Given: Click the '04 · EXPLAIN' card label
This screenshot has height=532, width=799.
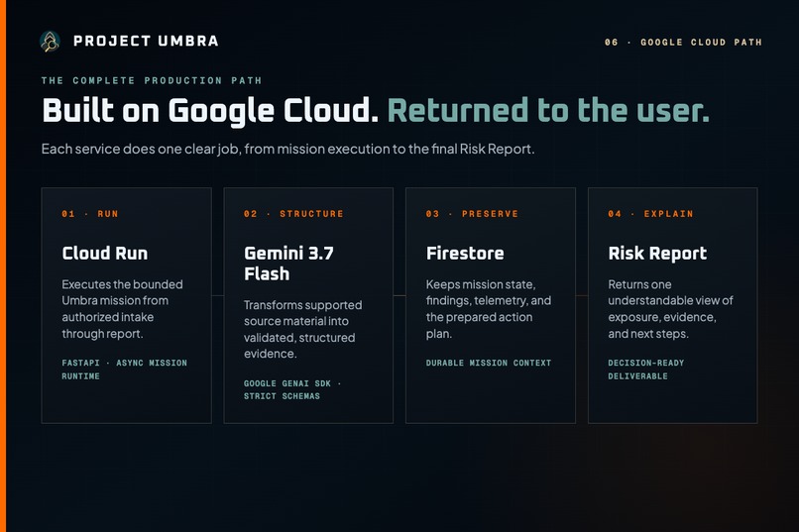Looking at the screenshot, I should 650,214.
